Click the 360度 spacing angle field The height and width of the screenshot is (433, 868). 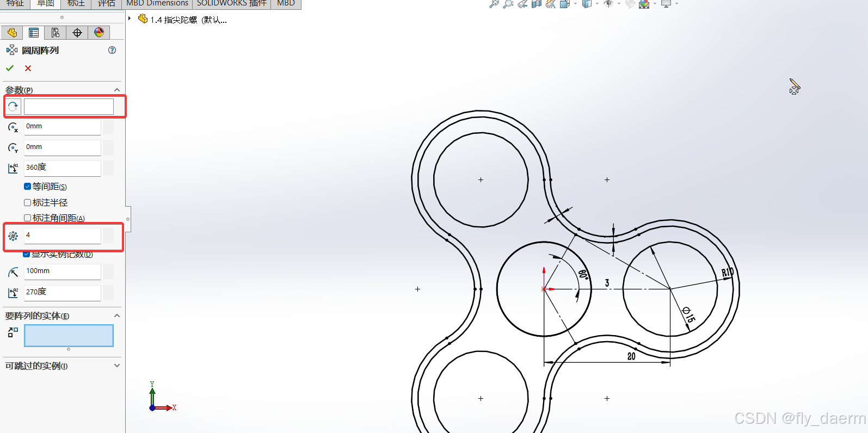coord(63,168)
